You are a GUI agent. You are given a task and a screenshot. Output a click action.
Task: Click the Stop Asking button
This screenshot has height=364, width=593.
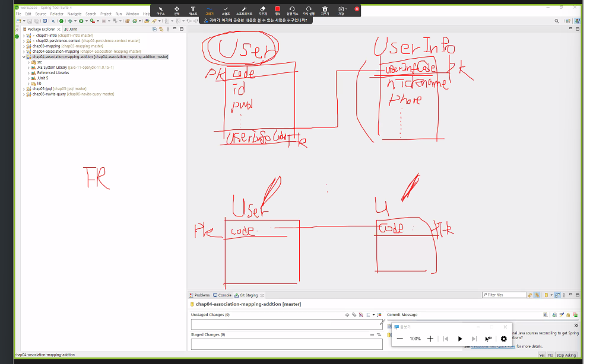[566, 355]
